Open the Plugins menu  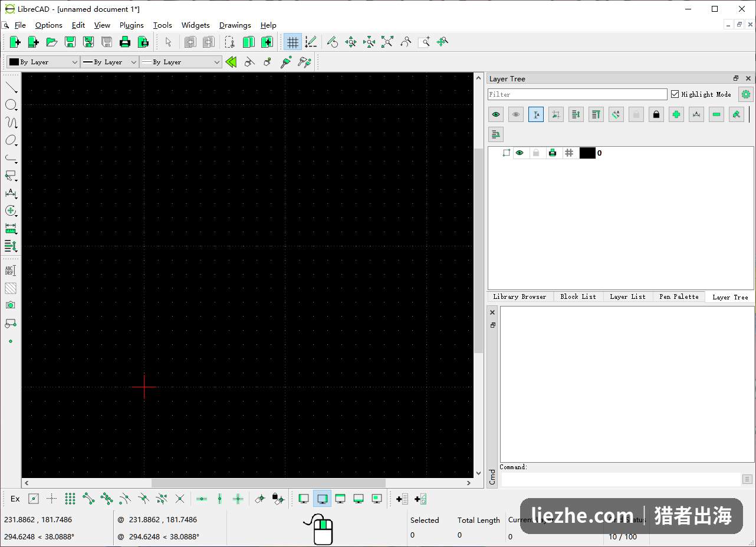132,25
